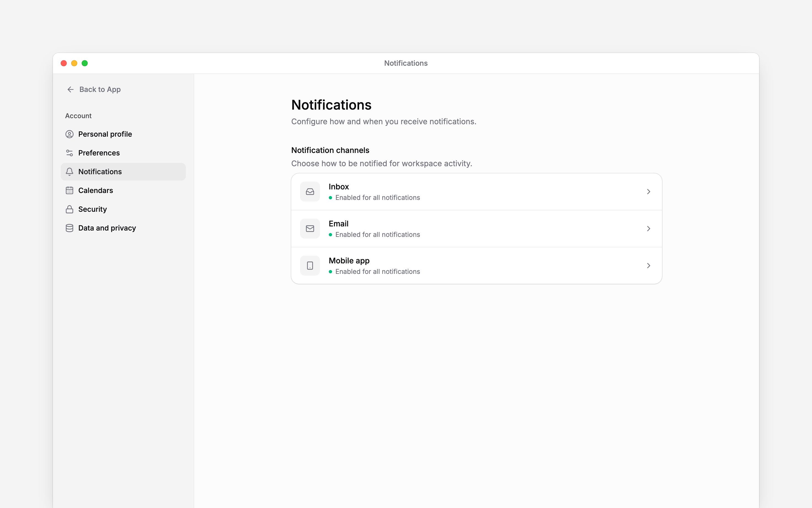This screenshot has height=508, width=812.
Task: Maximize the window with the green button
Action: pos(85,63)
